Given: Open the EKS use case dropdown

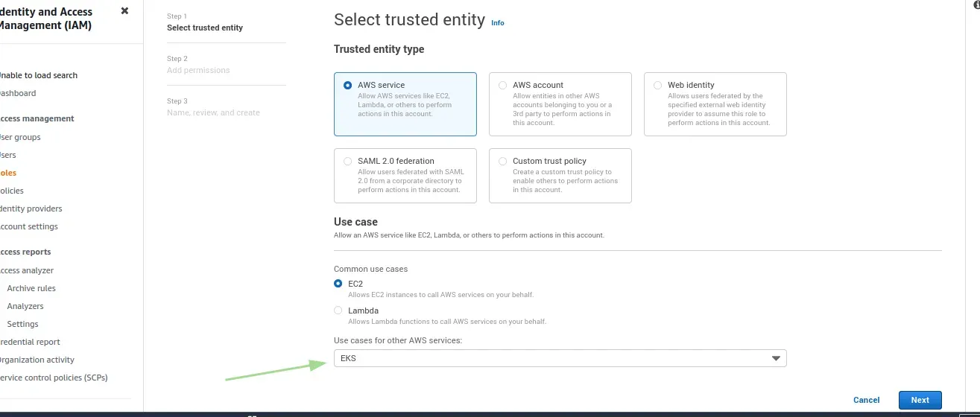Looking at the screenshot, I should pos(560,358).
